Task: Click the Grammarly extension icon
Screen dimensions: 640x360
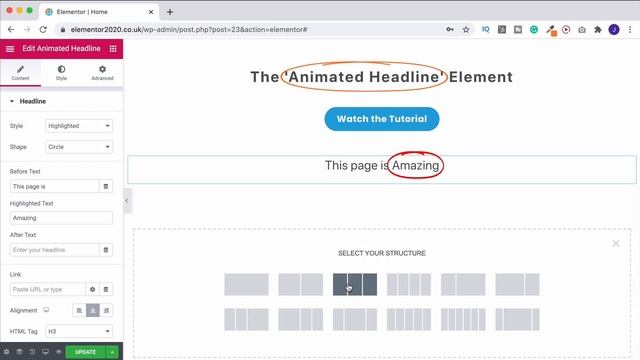Action: pos(534,29)
